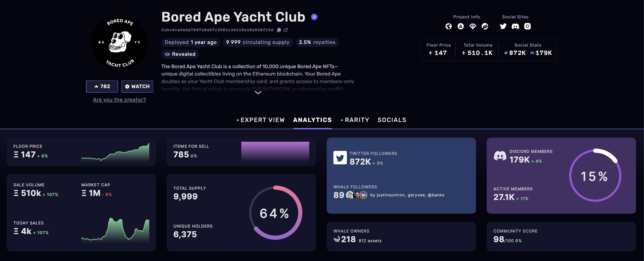Add the collection using the WATCH button
This screenshot has width=644, height=261.
point(137,86)
